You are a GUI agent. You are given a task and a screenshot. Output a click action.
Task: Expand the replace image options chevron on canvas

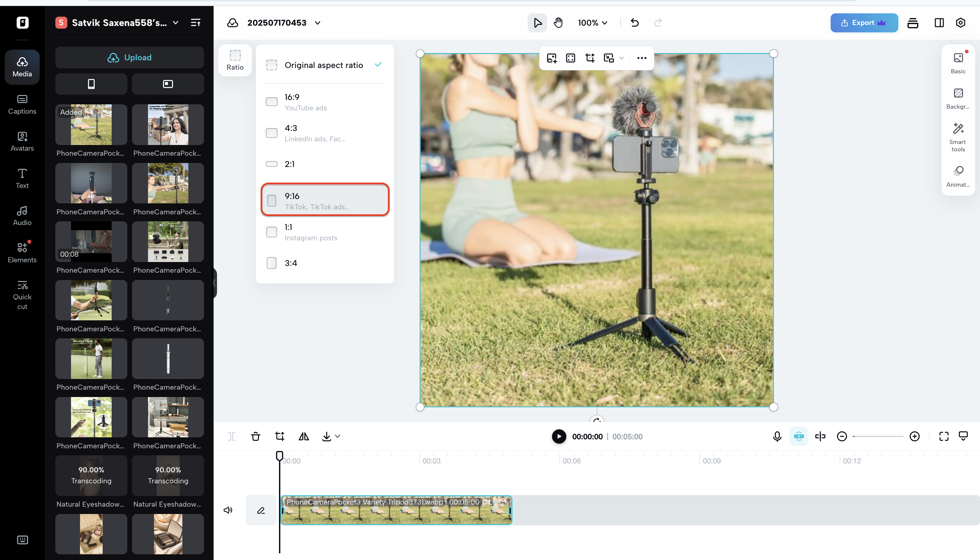pyautogui.click(x=622, y=58)
